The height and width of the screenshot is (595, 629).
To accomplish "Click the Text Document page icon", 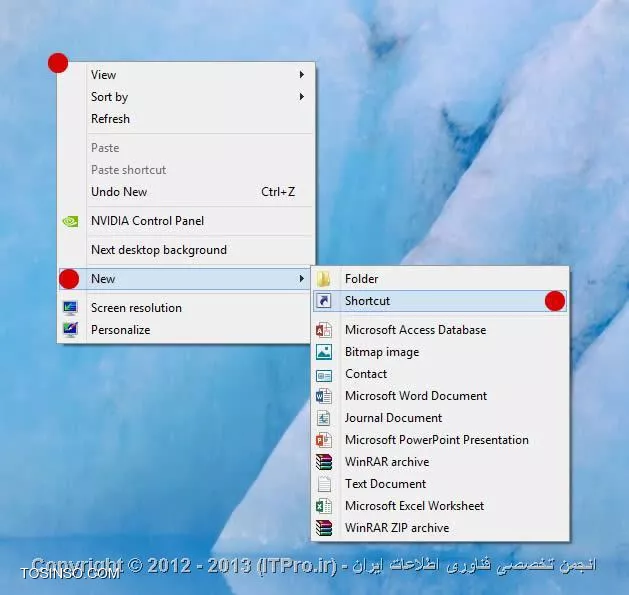I will pos(324,484).
